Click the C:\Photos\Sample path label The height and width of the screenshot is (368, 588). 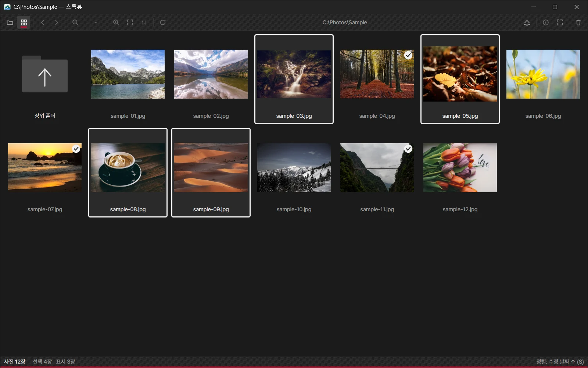pos(345,22)
